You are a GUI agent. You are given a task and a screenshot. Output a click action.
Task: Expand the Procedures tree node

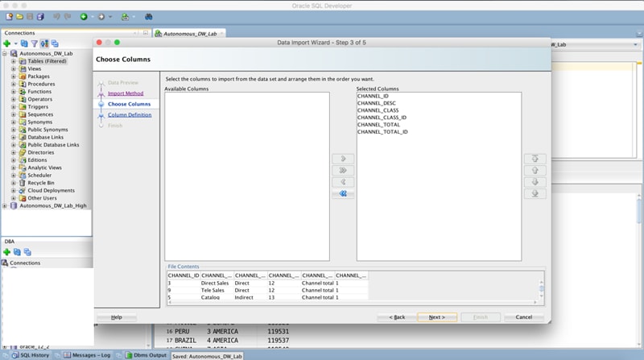13,84
